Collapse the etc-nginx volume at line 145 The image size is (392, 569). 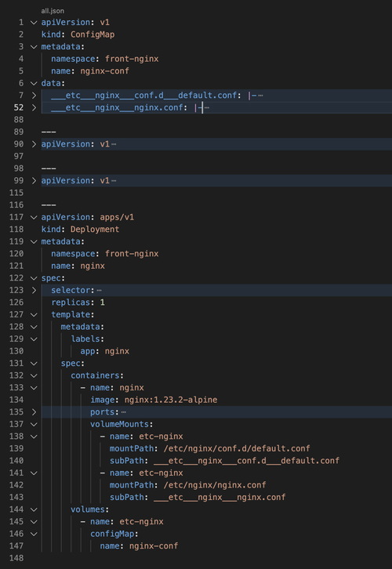coord(34,522)
